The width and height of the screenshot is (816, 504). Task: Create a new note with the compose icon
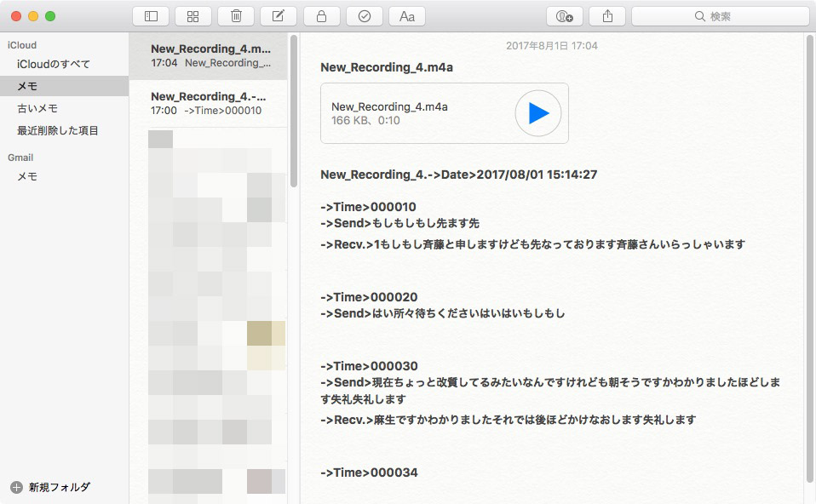[279, 15]
